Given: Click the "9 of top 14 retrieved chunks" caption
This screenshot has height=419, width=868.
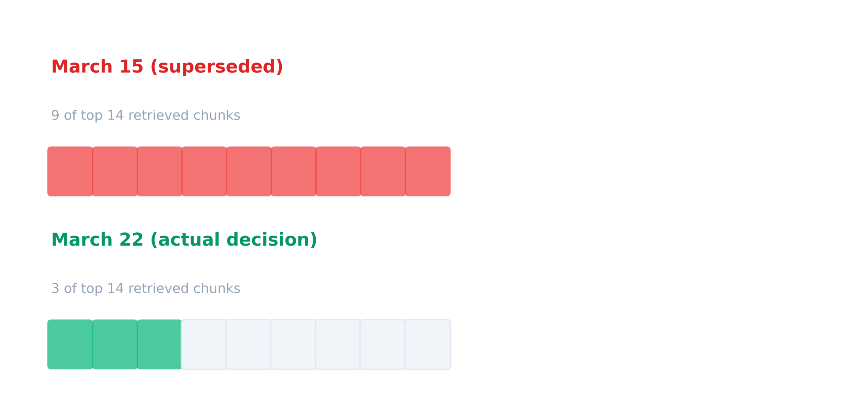Looking at the screenshot, I should [145, 116].
